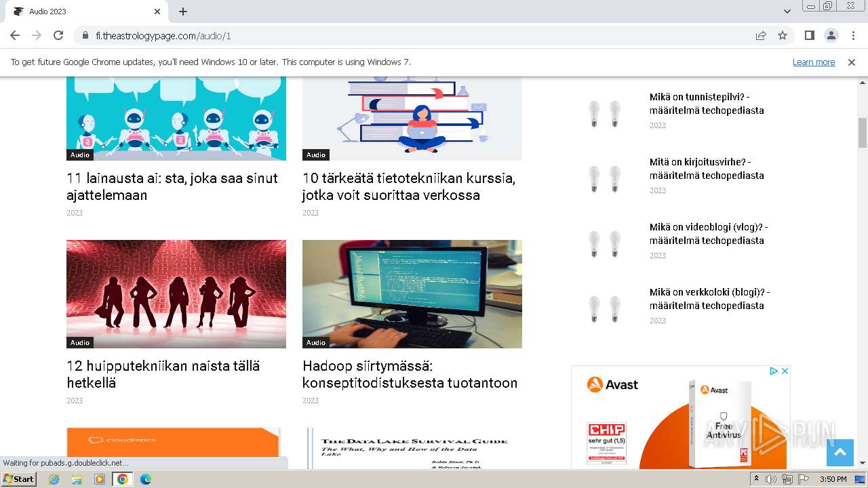Open Windows Explorer folder in taskbar
The image size is (868, 488).
[77, 479]
